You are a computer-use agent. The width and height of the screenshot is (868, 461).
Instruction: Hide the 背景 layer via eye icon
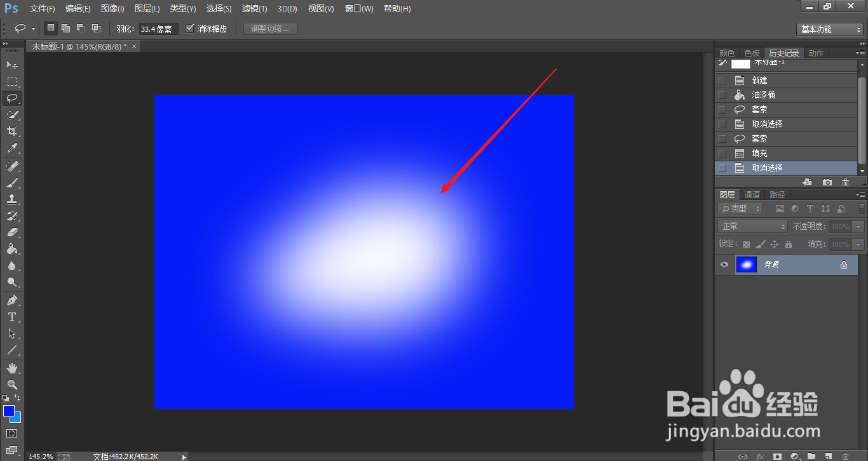coord(724,265)
